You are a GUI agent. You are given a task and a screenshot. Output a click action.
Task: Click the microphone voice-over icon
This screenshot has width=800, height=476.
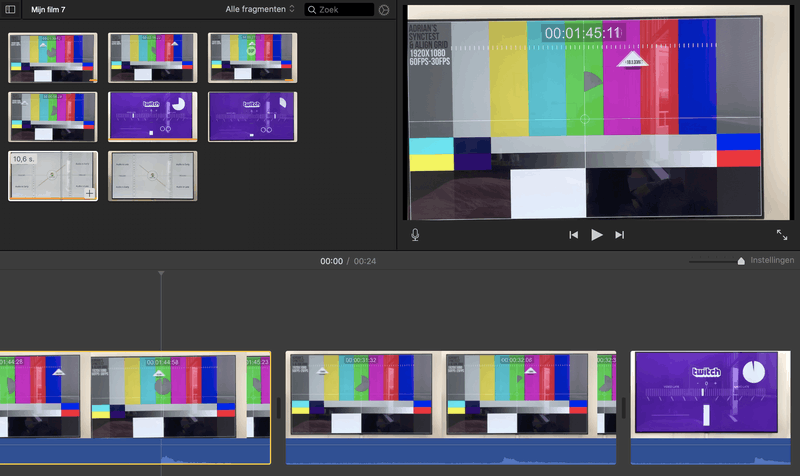point(415,235)
